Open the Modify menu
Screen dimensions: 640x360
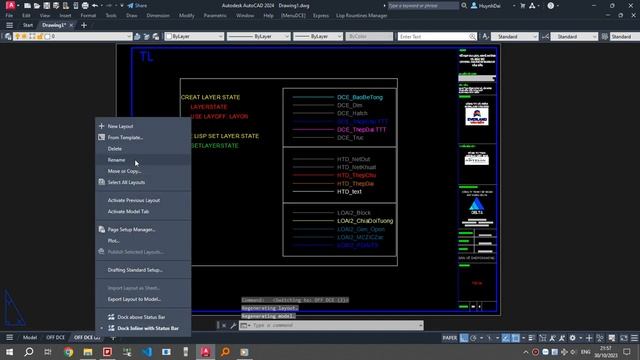[x=187, y=16]
